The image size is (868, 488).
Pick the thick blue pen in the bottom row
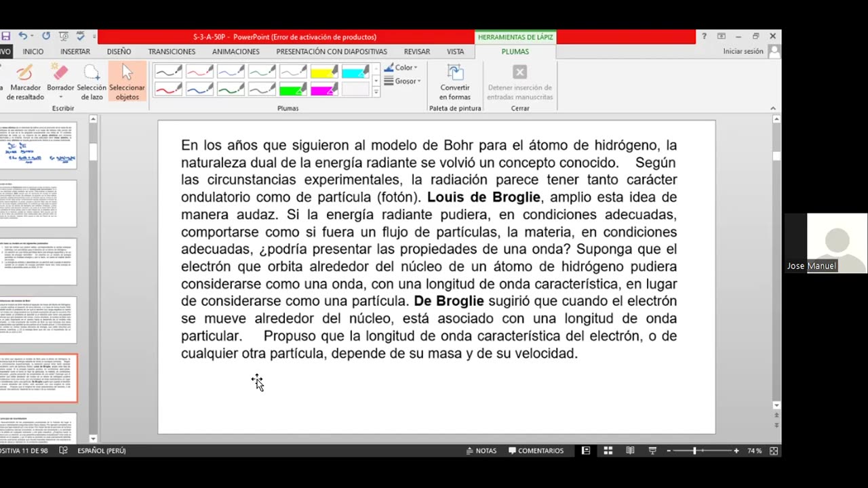199,89
